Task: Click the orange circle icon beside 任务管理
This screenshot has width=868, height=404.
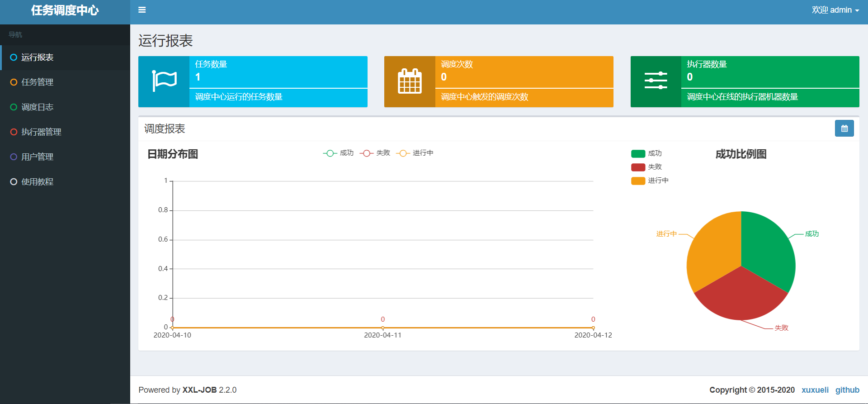Action: 14,82
